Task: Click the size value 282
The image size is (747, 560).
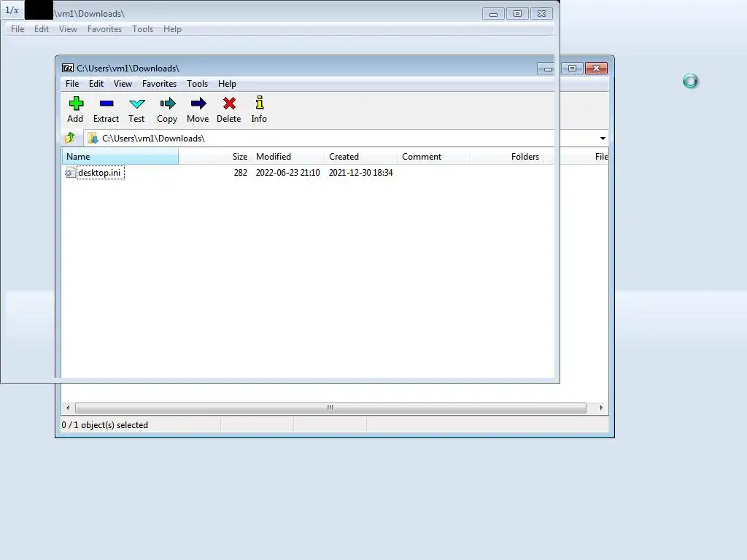Action: coord(241,173)
